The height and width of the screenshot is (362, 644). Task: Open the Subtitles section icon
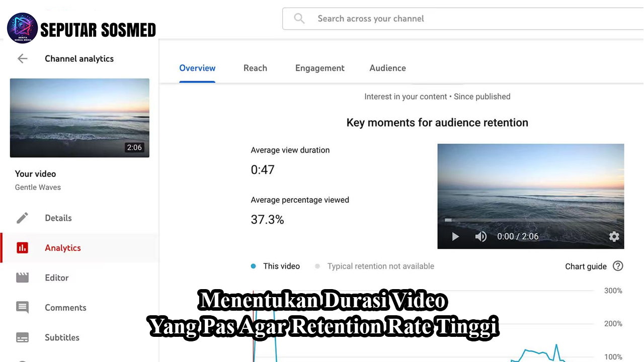22,337
